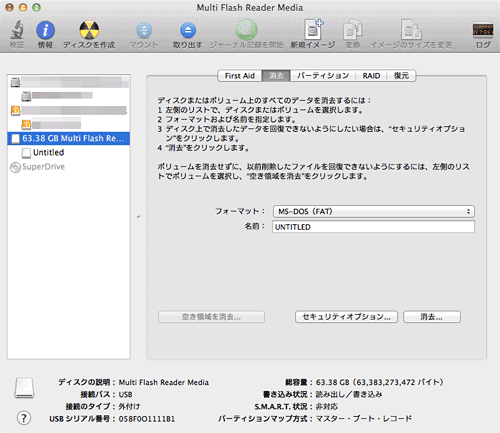Click USB serial number 058F0O1111B1 text

[147, 419]
